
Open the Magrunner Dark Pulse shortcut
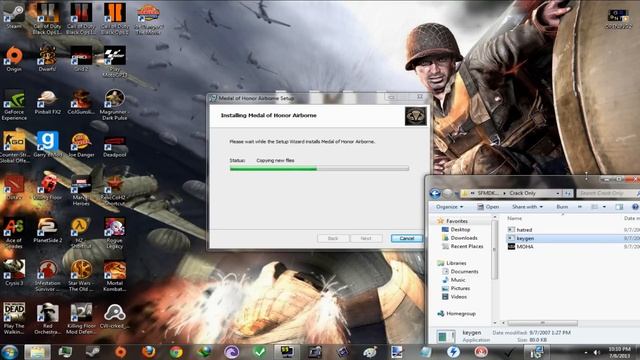point(115,105)
